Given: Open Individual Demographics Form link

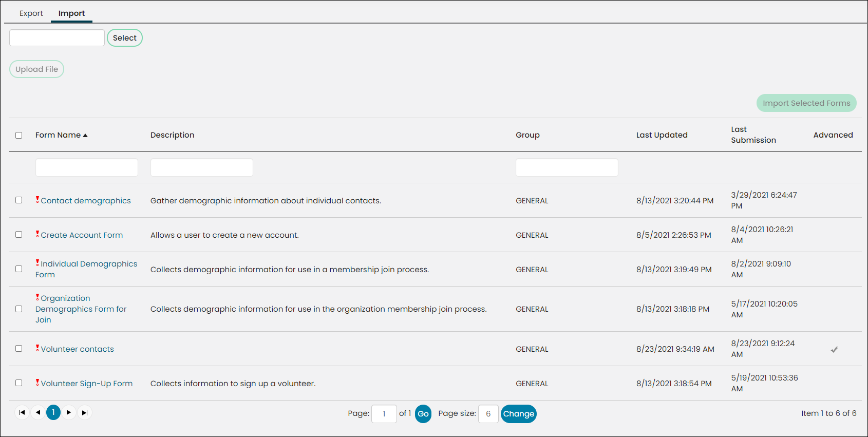Looking at the screenshot, I should coord(86,269).
